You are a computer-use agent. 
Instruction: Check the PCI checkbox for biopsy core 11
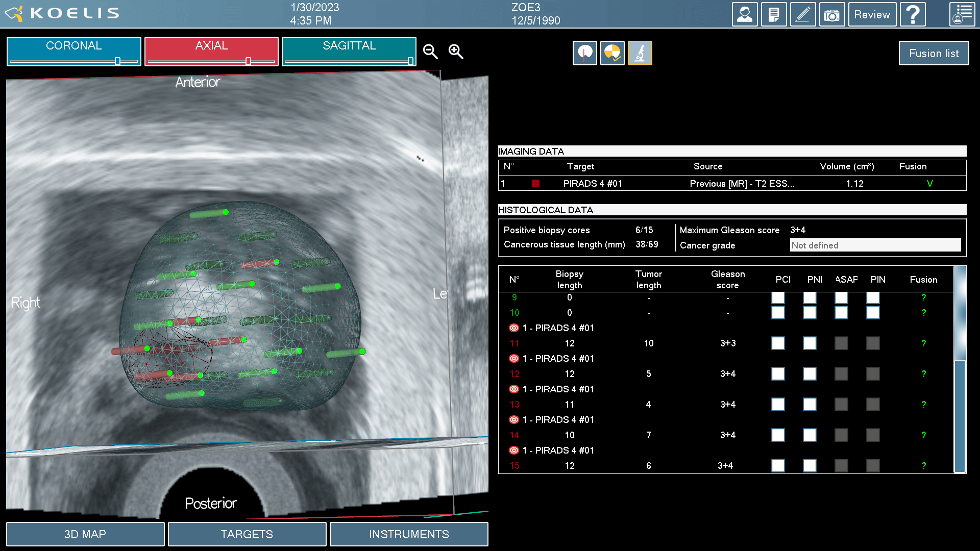coord(778,343)
